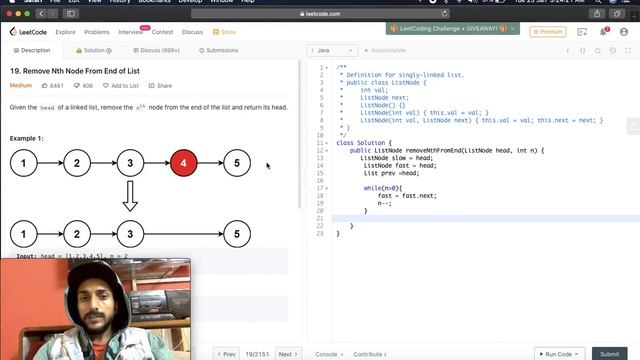Open the Discuss nav link
The width and height of the screenshot is (640, 360).
pos(192,32)
